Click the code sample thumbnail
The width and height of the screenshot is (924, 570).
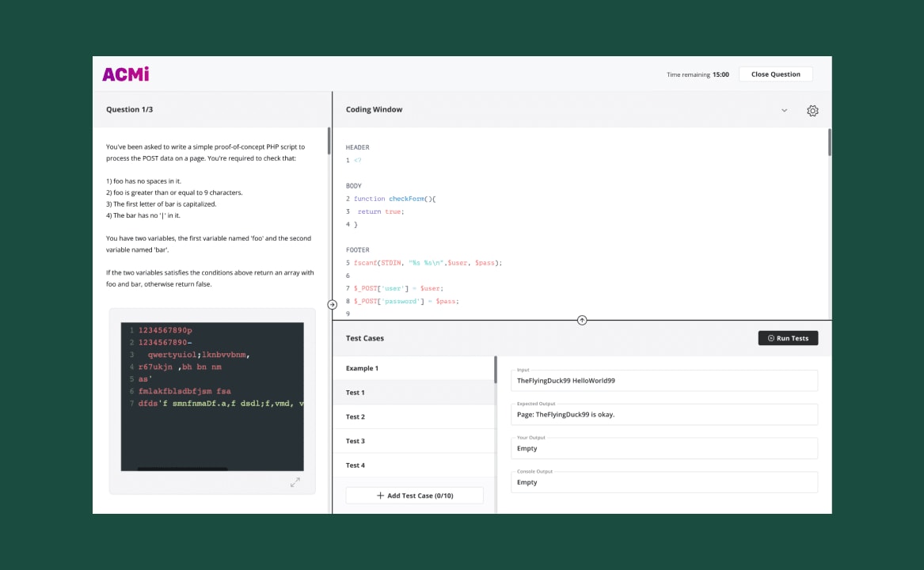coord(212,396)
